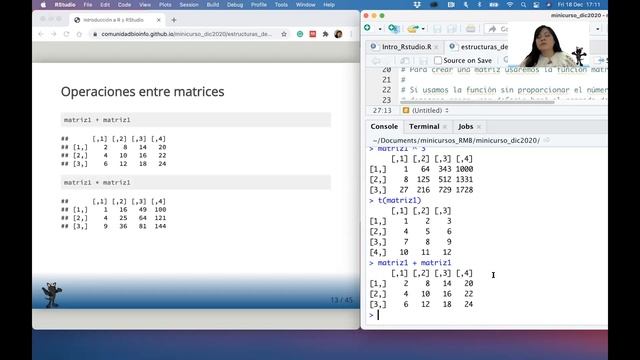
Task: Click the comunidadbioinfo.github.io address bar
Action: coord(186,34)
